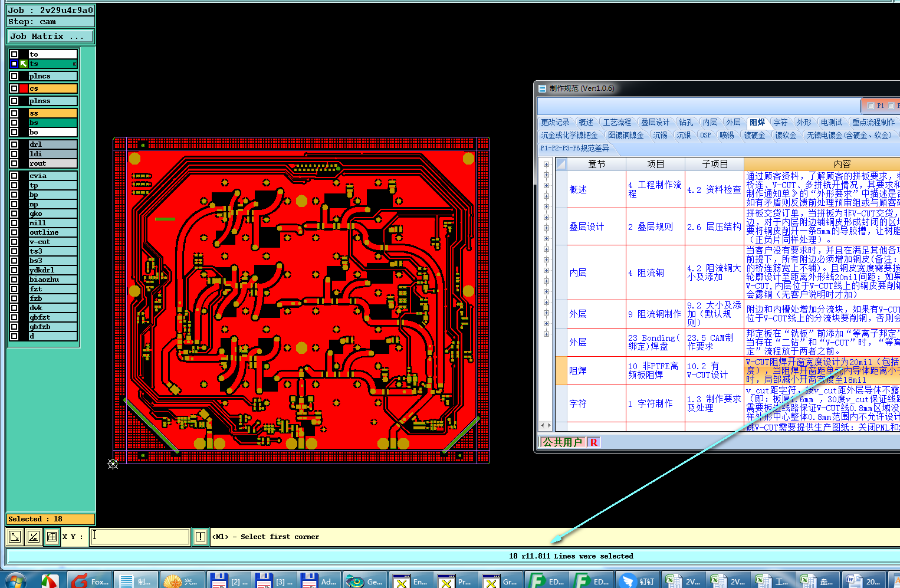Screen dimensions: 900x588
Task: Click the X Y coordinate input field
Action: pos(140,537)
